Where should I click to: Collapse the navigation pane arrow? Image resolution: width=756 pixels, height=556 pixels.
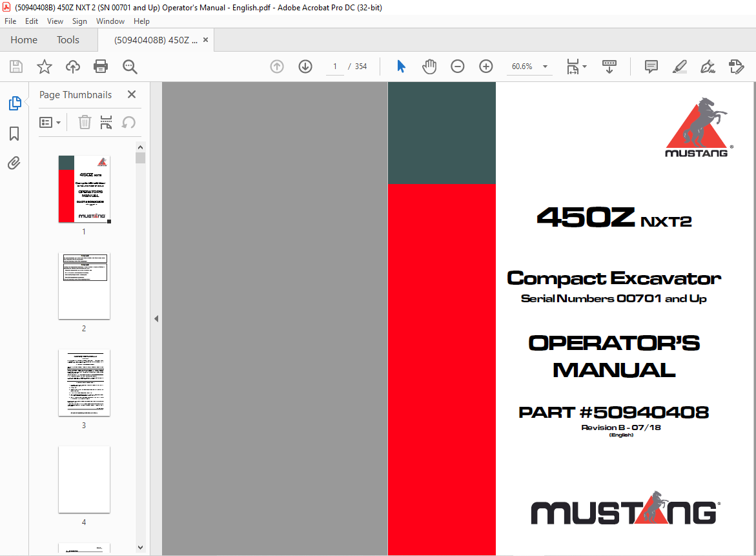coord(156,319)
